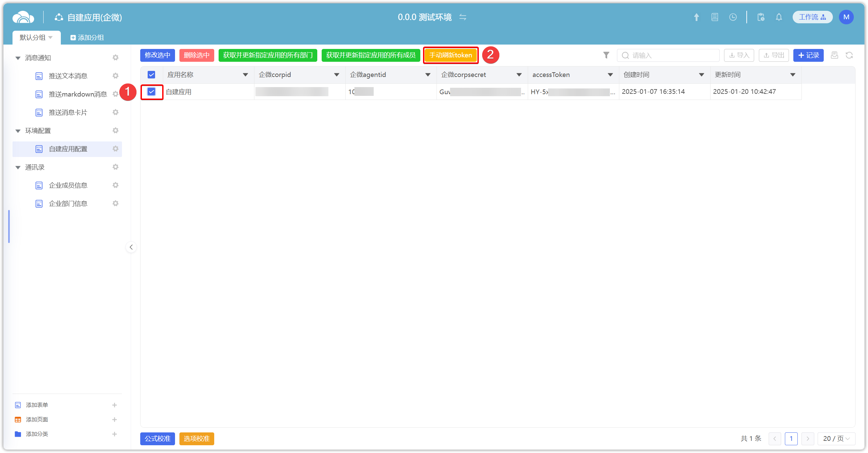Open 企业部门信息 form
Viewport: 868px width, 453px height.
tap(68, 204)
